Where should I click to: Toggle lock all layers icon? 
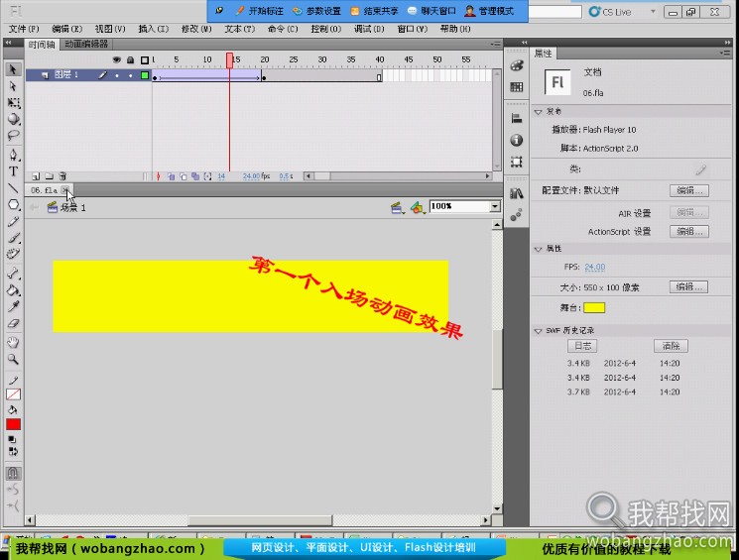point(131,59)
